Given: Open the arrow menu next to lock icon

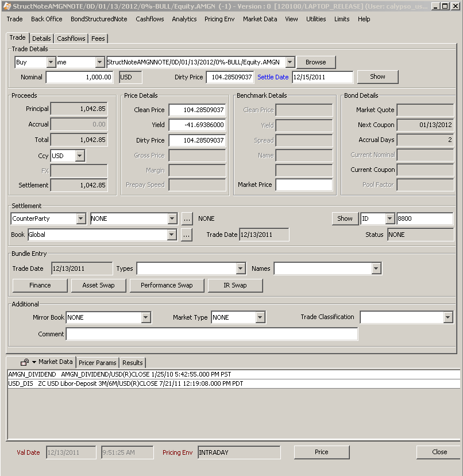Looking at the screenshot, I should pyautogui.click(x=34, y=362).
